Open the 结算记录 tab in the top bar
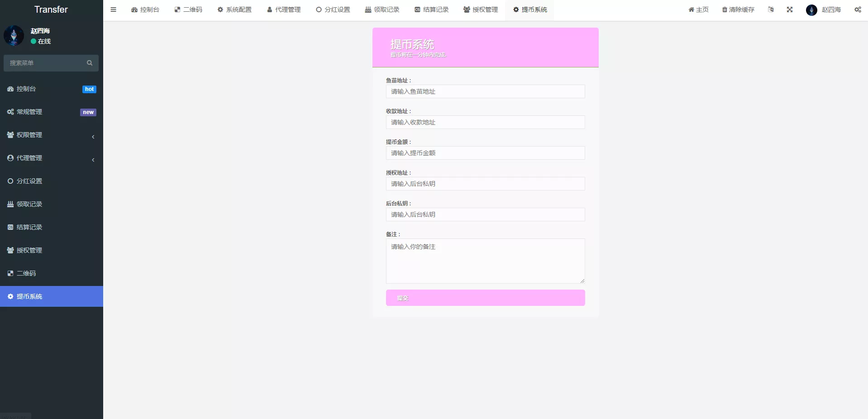This screenshot has height=419, width=868. 431,10
